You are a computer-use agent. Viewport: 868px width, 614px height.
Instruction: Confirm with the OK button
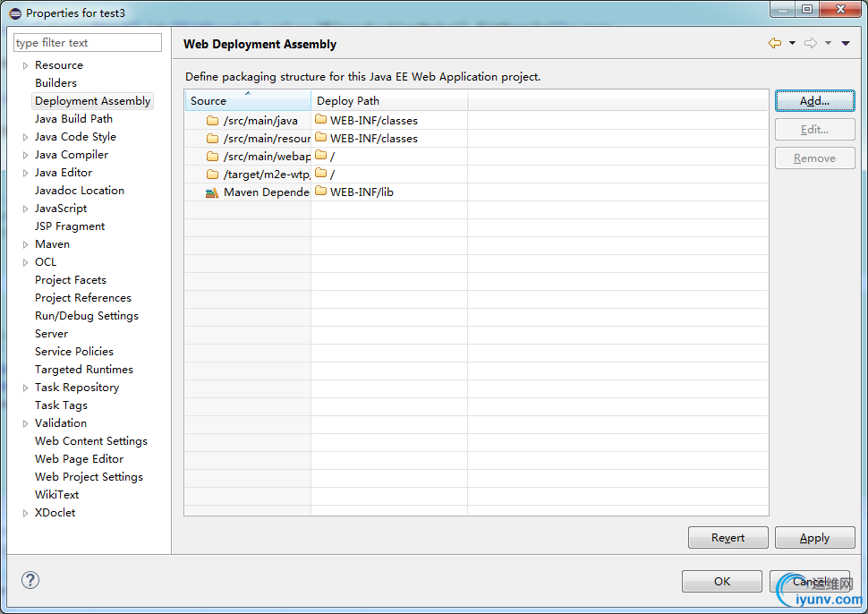(x=722, y=582)
